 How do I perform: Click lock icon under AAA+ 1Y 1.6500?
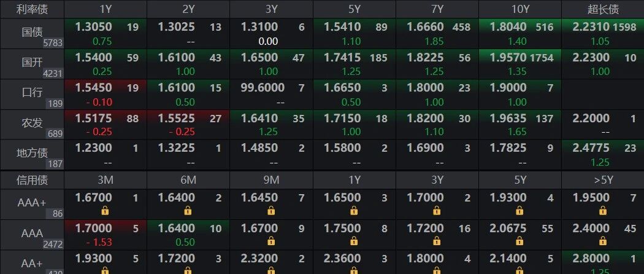(x=354, y=211)
